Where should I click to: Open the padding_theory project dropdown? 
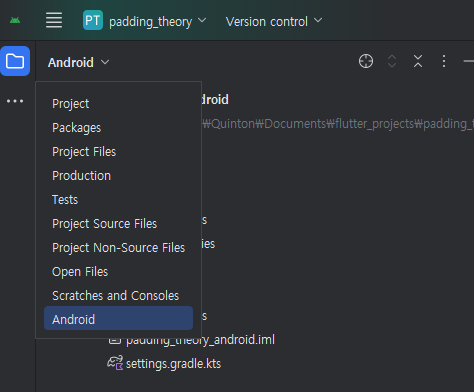157,21
